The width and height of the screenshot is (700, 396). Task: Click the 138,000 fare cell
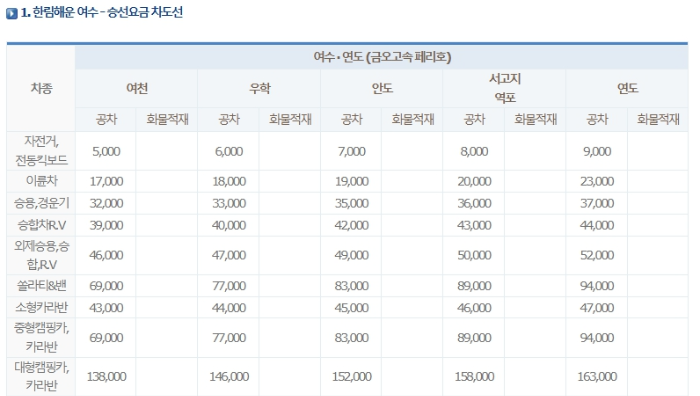[106, 376]
